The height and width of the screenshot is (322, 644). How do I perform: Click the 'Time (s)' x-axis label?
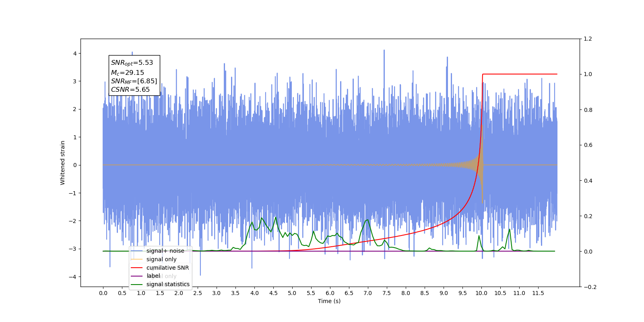pos(329,301)
